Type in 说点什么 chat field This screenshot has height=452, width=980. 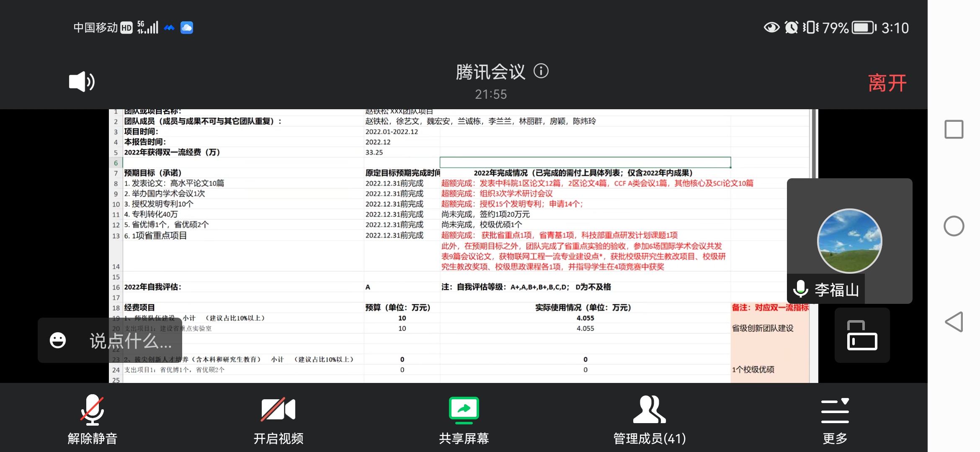131,341
